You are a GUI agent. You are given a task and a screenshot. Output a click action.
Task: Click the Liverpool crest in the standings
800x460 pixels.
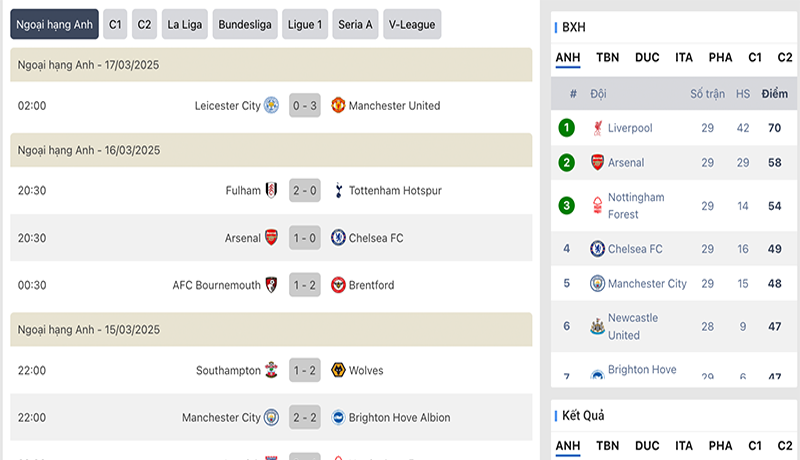click(597, 128)
